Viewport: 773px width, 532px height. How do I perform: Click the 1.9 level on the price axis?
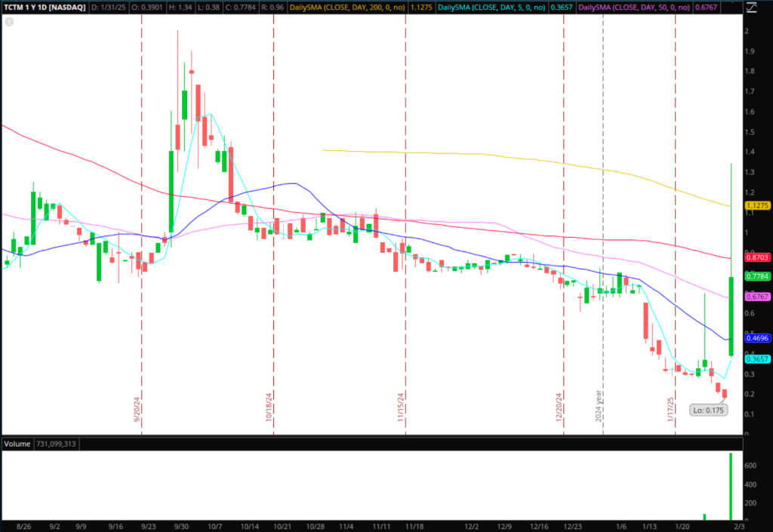pyautogui.click(x=750, y=51)
